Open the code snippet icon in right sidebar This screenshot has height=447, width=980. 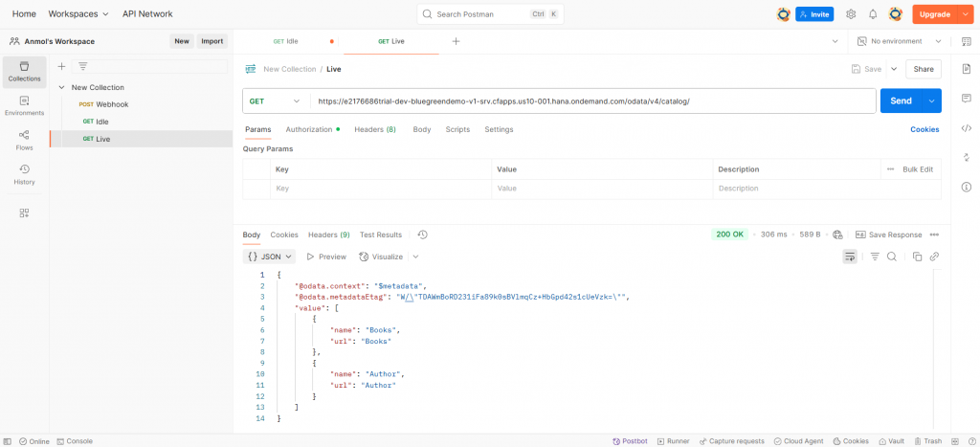(967, 128)
